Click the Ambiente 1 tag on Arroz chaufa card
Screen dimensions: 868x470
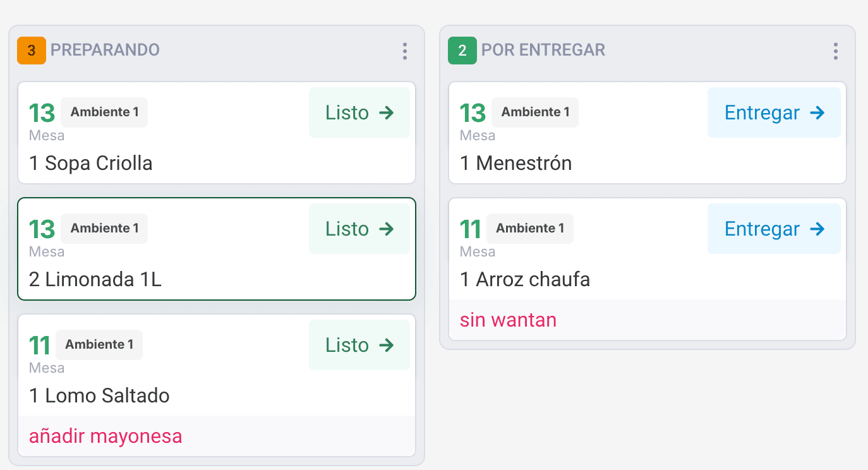pos(529,229)
